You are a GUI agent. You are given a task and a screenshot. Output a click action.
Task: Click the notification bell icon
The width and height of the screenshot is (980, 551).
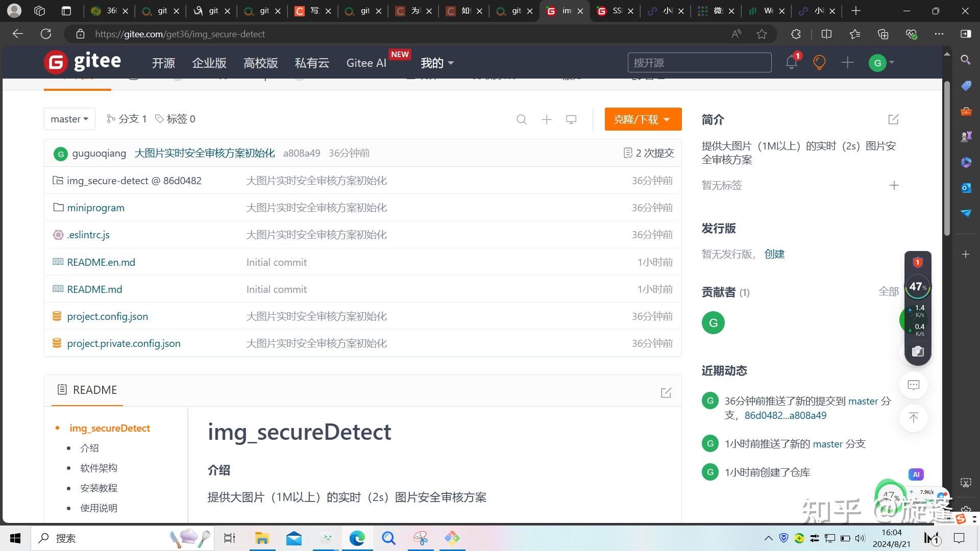pos(791,63)
